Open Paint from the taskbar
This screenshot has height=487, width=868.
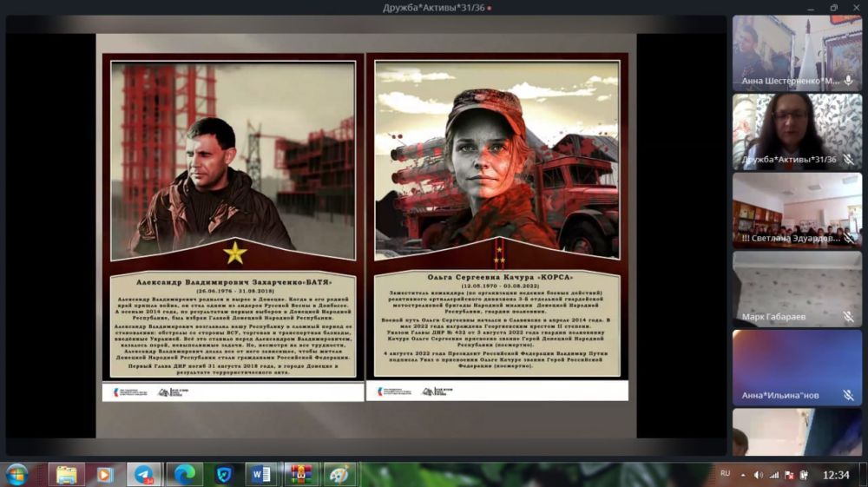pyautogui.click(x=339, y=474)
